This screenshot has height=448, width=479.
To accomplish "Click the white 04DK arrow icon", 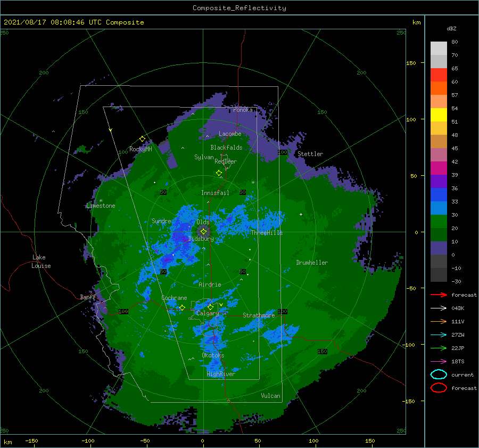I will 439,308.
